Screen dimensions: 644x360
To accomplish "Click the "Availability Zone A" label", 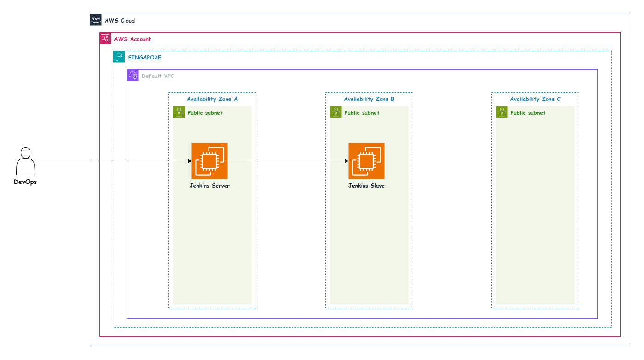I will pyautogui.click(x=212, y=99).
